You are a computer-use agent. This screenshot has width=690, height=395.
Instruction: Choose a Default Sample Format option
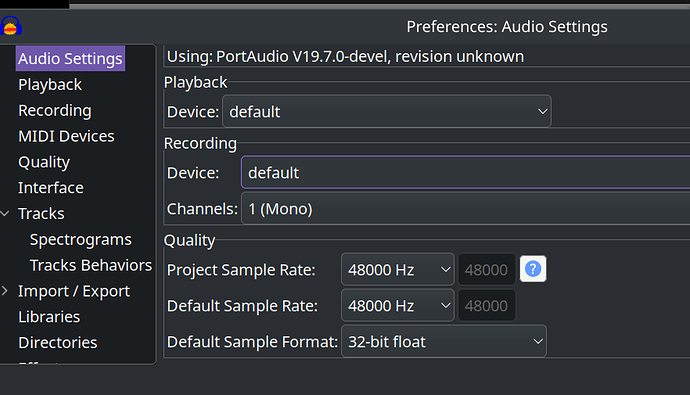point(444,341)
